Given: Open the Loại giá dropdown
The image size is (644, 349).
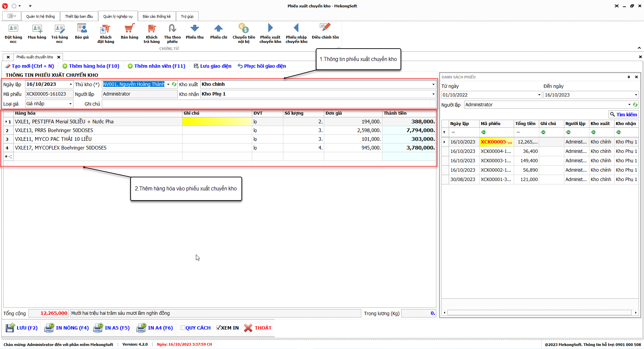Looking at the screenshot, I should click(70, 104).
